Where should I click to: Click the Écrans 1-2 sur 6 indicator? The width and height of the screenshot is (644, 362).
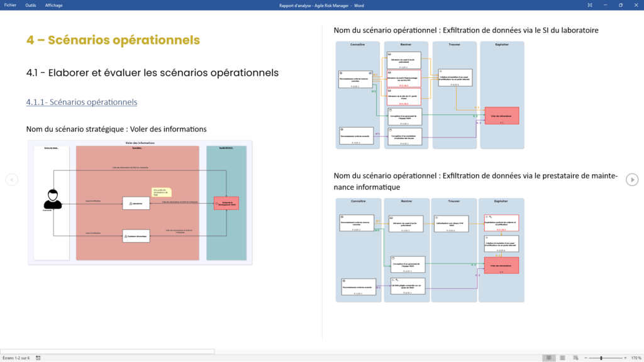pyautogui.click(x=16, y=358)
